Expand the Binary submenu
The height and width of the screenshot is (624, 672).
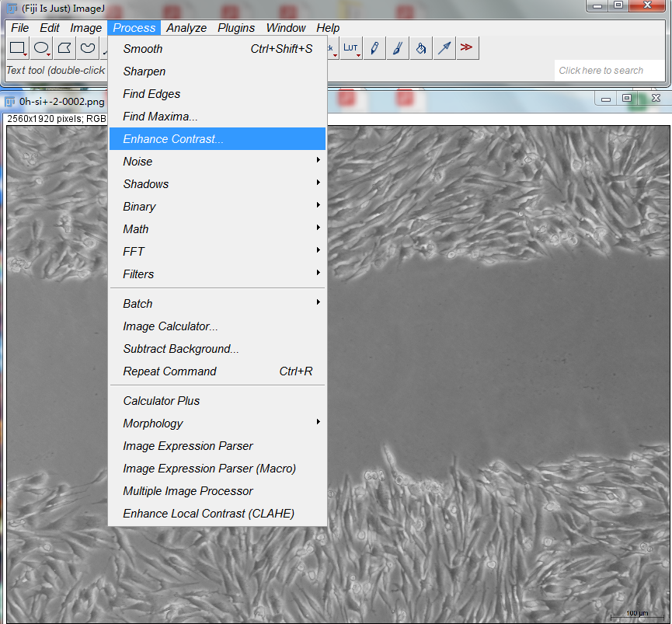218,207
